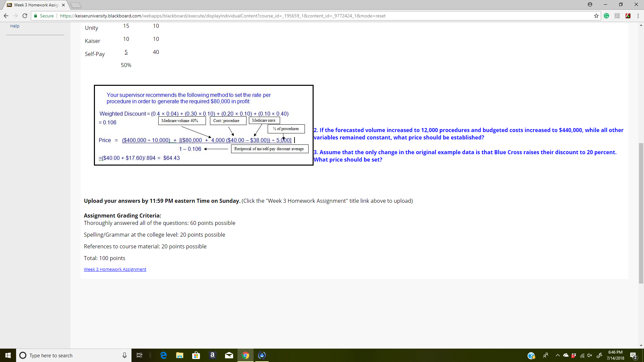Open the Week 3 Homework Assignment link
Viewport: 644px width, 362px height.
coord(115,269)
